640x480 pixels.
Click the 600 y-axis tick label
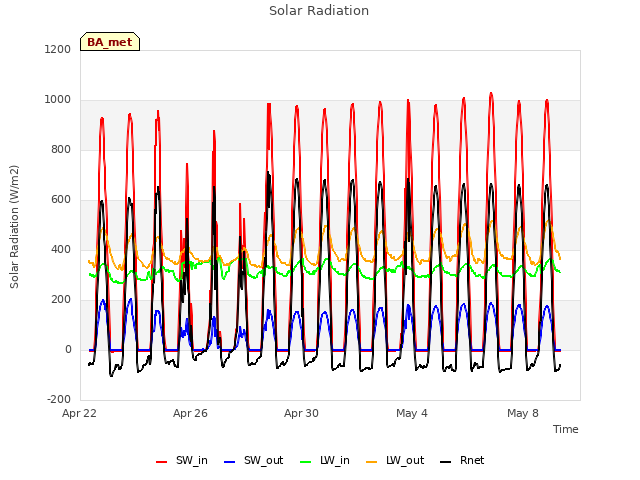[61, 200]
